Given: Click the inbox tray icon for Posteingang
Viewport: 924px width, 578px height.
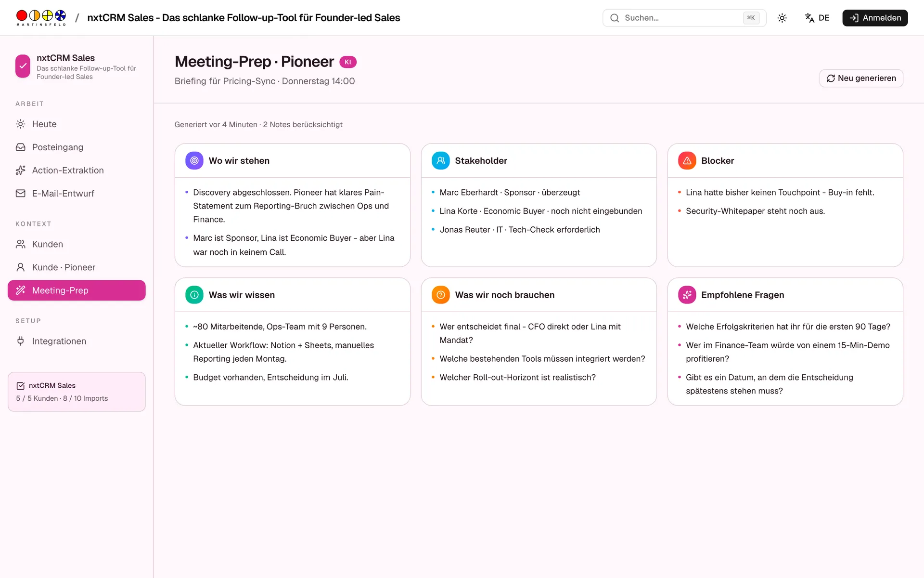Looking at the screenshot, I should (x=20, y=147).
